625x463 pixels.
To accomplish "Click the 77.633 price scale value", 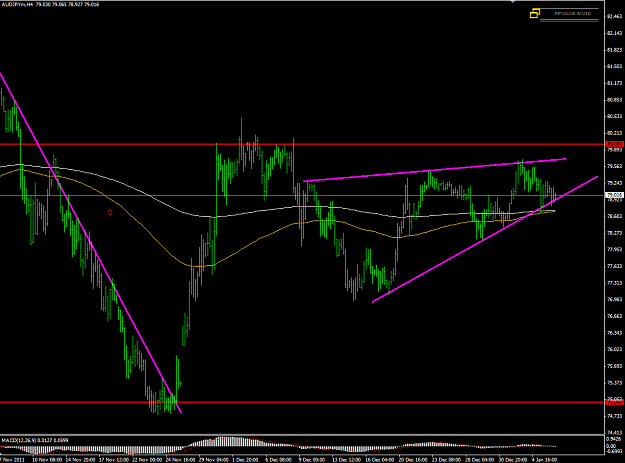I will click(x=614, y=266).
